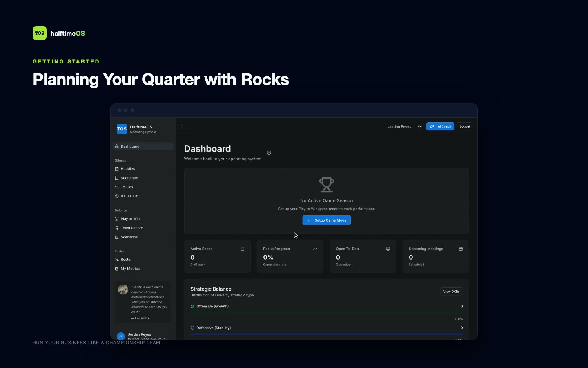This screenshot has height=368, width=588.
Task: Click the 'Offense' sidebar section label
Action: click(120, 160)
